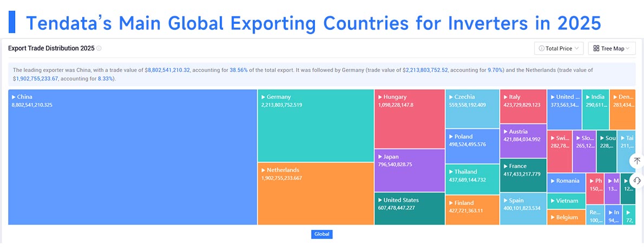Open the Total Price dropdown arrow

click(577, 49)
